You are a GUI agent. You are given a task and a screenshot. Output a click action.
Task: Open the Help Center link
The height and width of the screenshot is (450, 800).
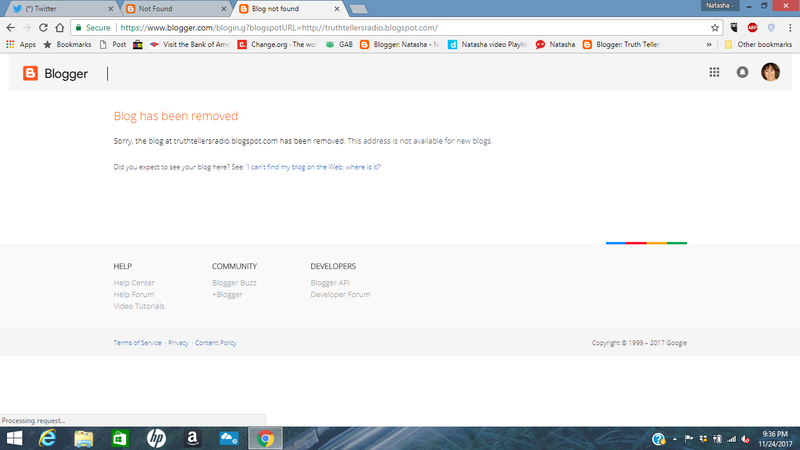(x=134, y=283)
